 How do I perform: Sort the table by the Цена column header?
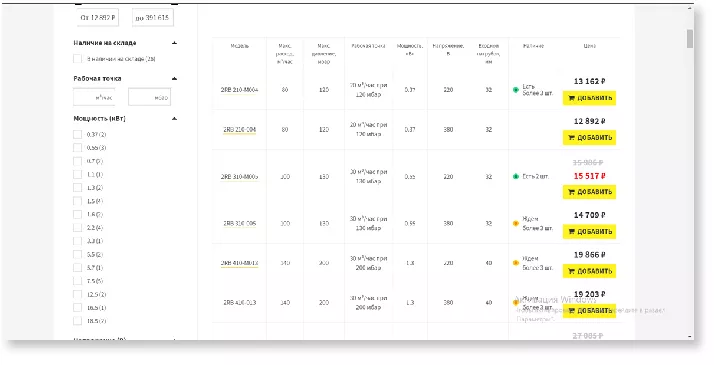pos(589,46)
